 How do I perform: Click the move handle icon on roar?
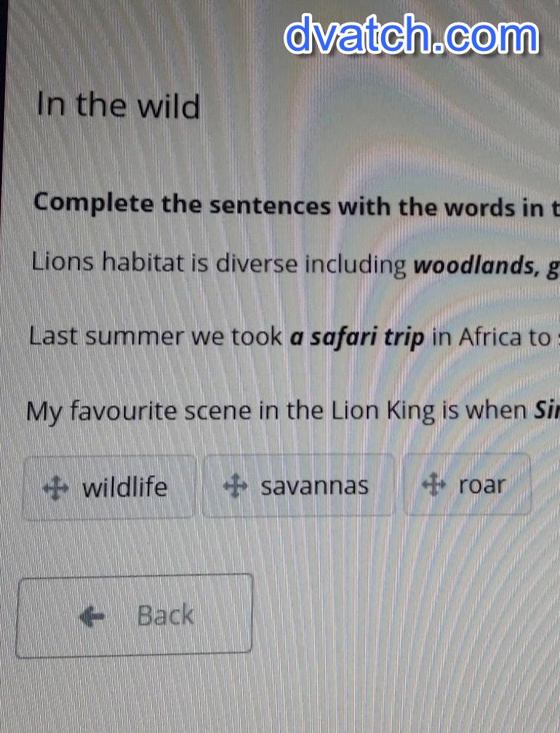click(433, 484)
